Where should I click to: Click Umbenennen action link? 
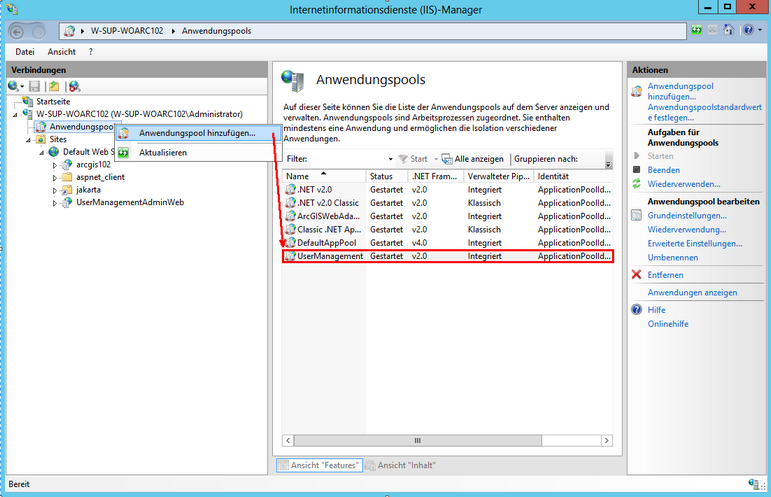(672, 258)
